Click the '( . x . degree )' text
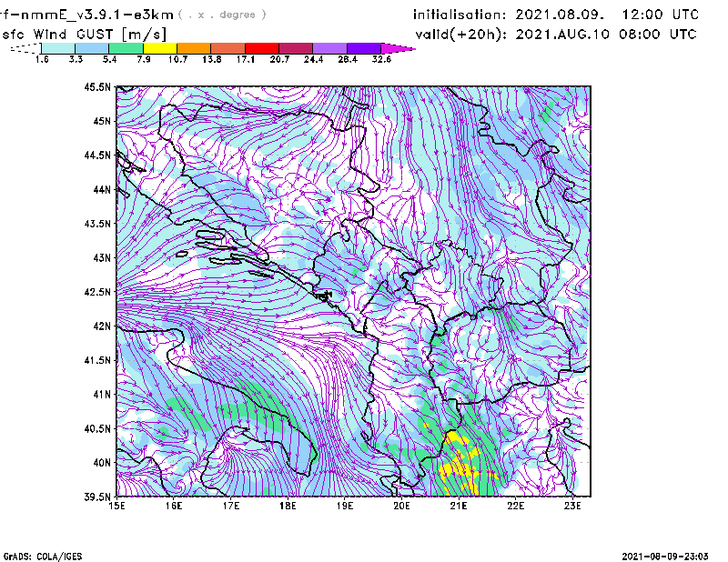The width and height of the screenshot is (728, 562). click(222, 15)
